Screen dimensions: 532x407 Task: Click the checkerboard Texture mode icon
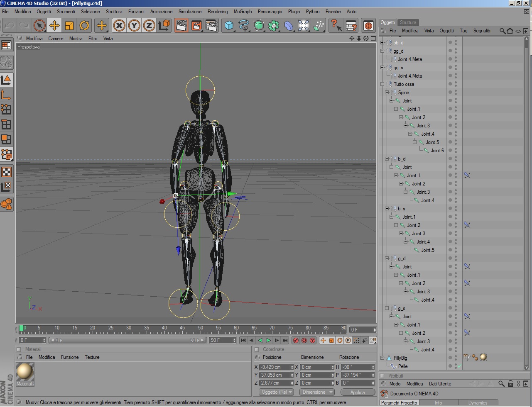(x=7, y=172)
